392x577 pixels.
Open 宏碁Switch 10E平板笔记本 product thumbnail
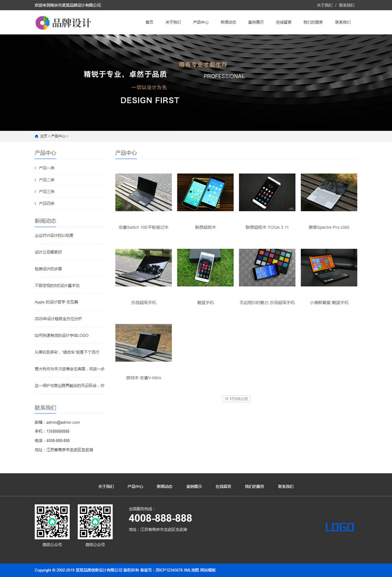[144, 192]
